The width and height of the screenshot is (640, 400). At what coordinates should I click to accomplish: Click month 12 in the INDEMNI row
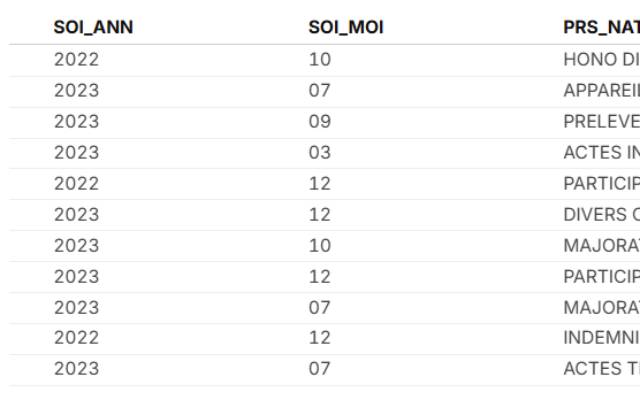point(320,338)
